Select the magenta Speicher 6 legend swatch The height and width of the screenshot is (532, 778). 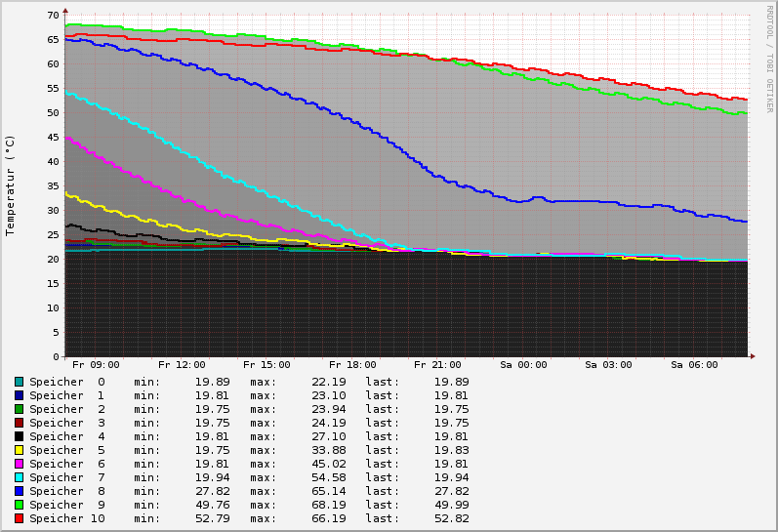click(19, 464)
